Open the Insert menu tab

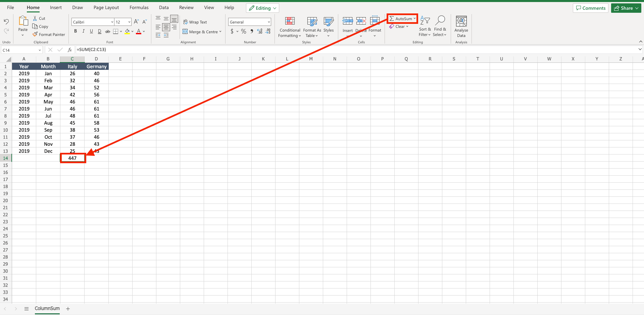pos(56,7)
